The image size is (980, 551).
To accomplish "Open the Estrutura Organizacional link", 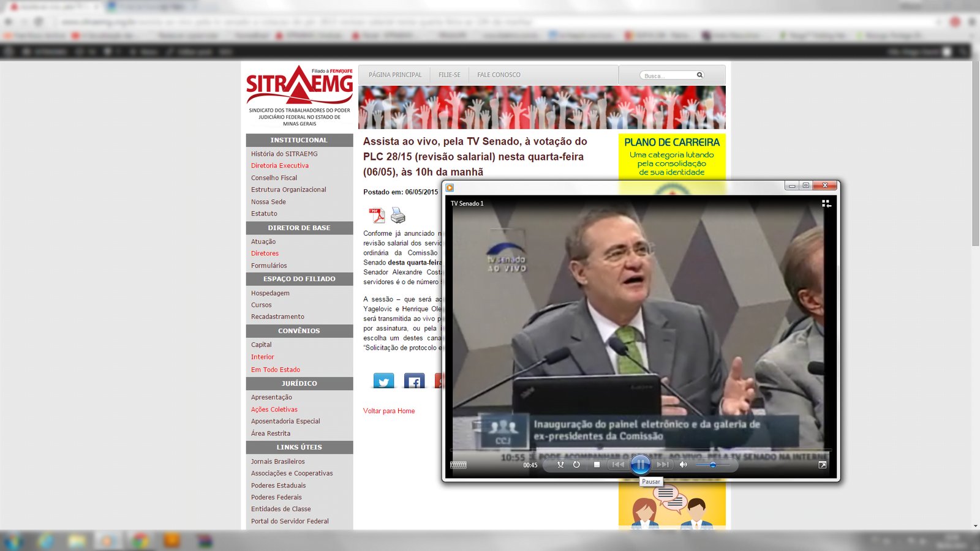I will tap(288, 190).
